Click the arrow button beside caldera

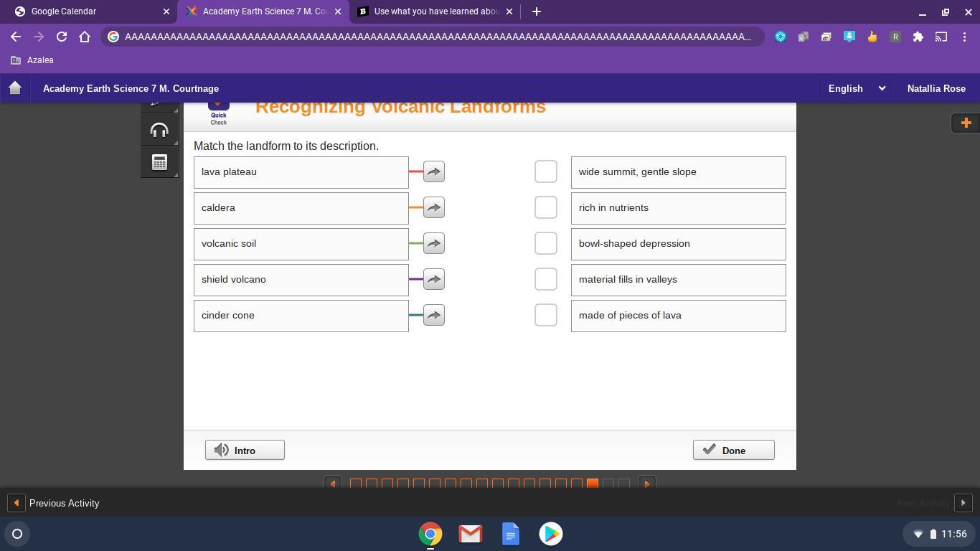tap(434, 207)
